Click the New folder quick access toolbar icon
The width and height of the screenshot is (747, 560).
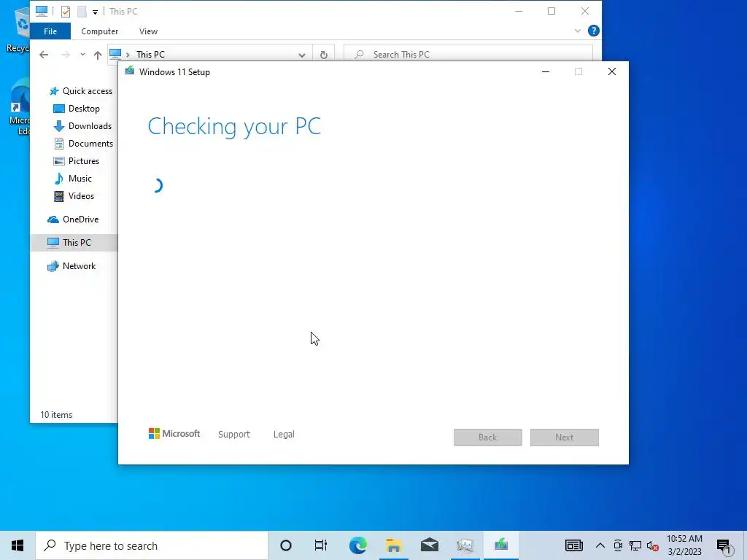[82, 12]
